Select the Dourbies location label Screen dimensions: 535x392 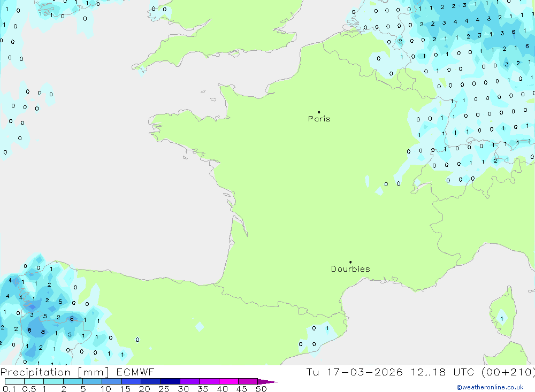pyautogui.click(x=350, y=269)
